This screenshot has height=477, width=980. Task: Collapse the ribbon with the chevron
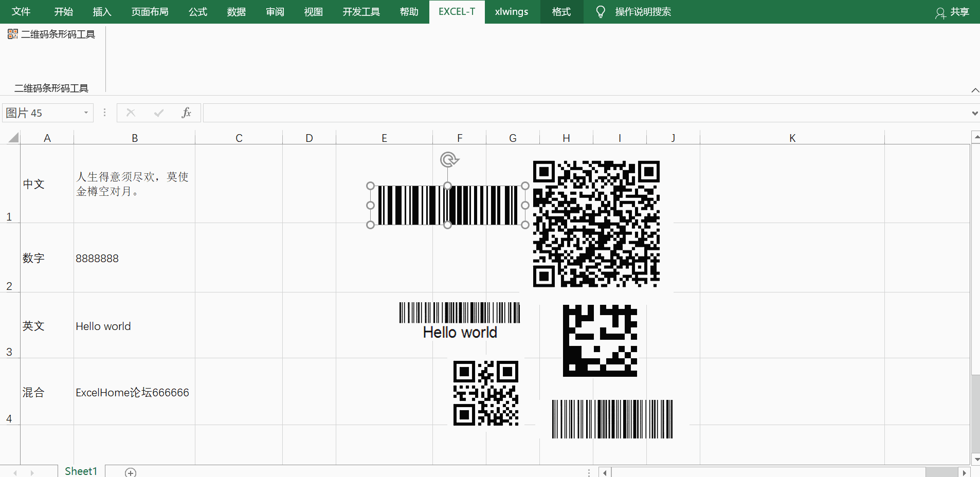tap(975, 90)
